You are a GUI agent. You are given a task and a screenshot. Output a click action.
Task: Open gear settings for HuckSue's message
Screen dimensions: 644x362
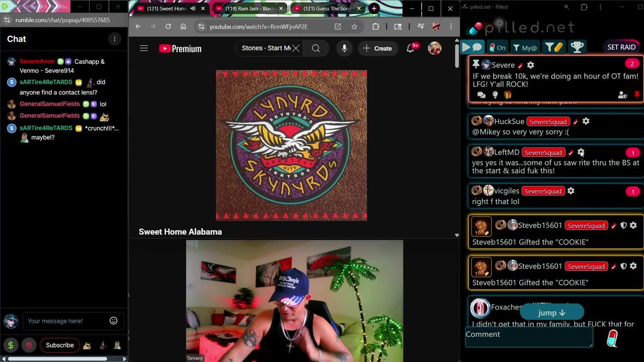coord(586,121)
